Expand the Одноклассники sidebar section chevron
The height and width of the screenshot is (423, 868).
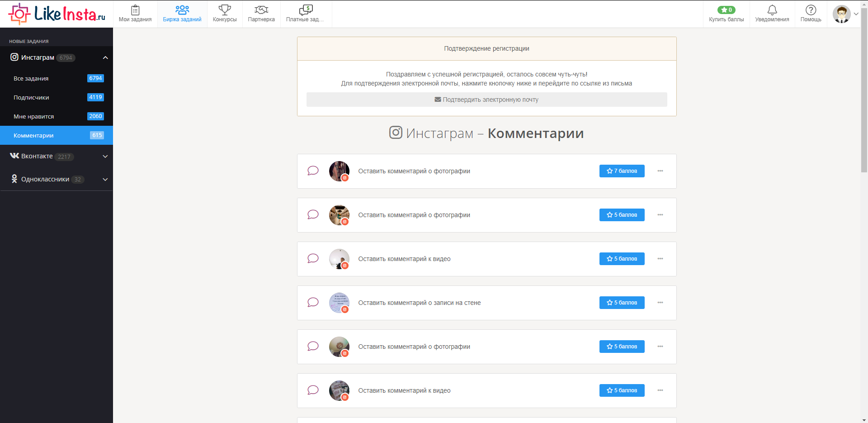coord(105,180)
